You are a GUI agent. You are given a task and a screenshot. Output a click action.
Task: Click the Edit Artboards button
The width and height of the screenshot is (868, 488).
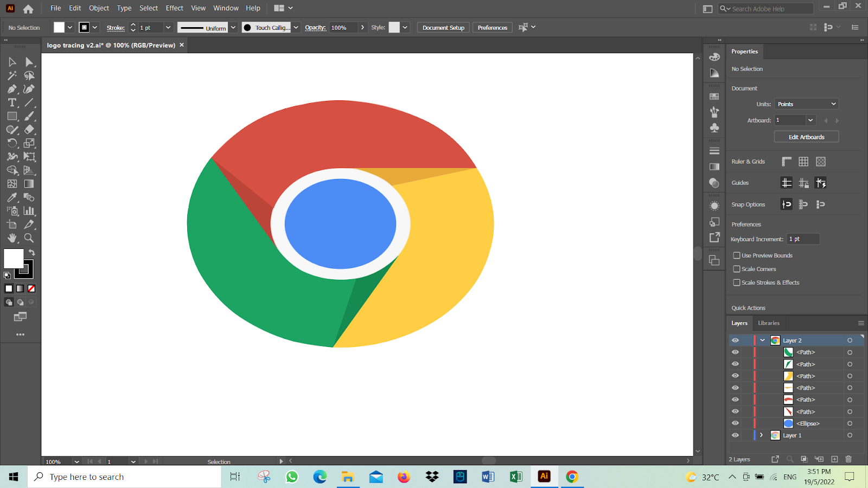point(806,137)
